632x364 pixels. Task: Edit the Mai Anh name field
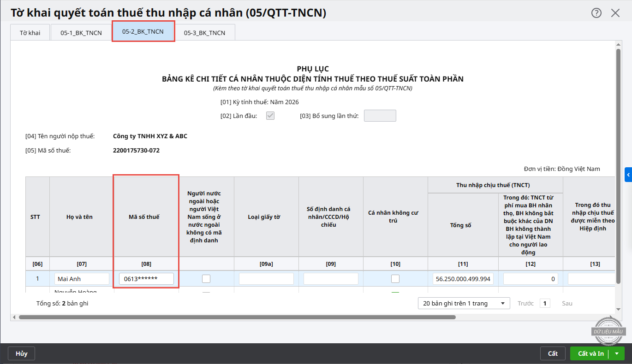82,279
